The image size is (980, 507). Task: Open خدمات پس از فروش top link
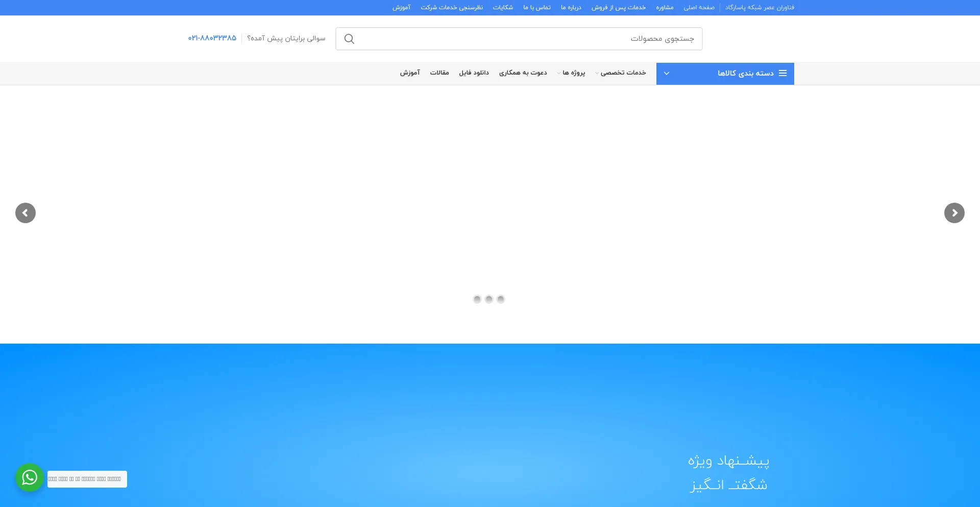[618, 8]
